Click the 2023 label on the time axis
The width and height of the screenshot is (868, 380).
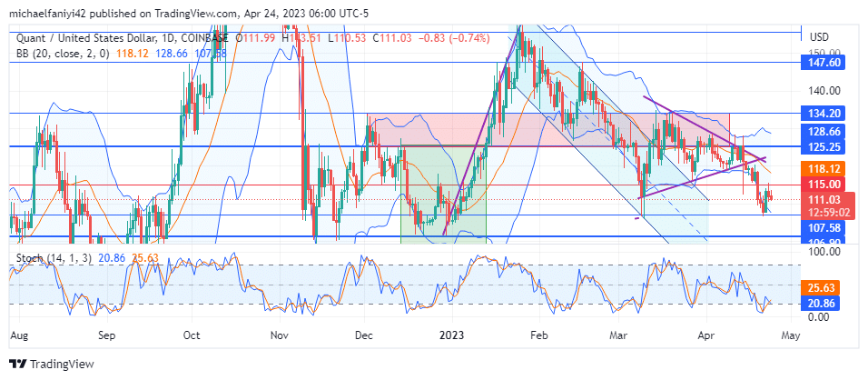(x=452, y=335)
